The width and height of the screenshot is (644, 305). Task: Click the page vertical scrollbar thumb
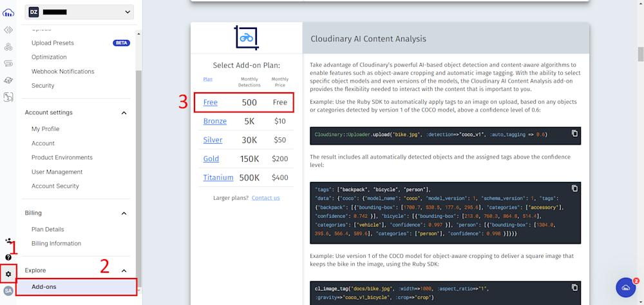point(640,54)
